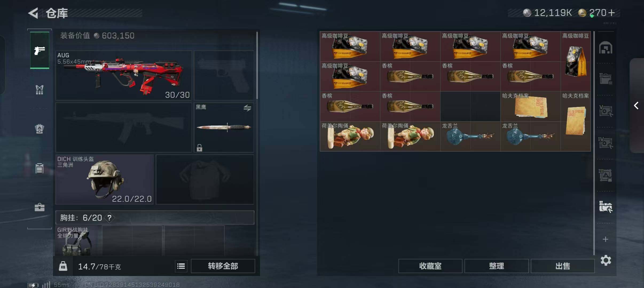Open the list view icon beside 转移全部
This screenshot has width=644, height=288.
[x=181, y=266]
